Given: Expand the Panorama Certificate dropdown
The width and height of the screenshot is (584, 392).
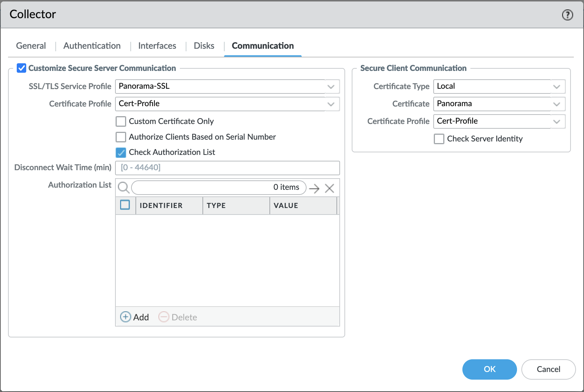Looking at the screenshot, I should 556,104.
